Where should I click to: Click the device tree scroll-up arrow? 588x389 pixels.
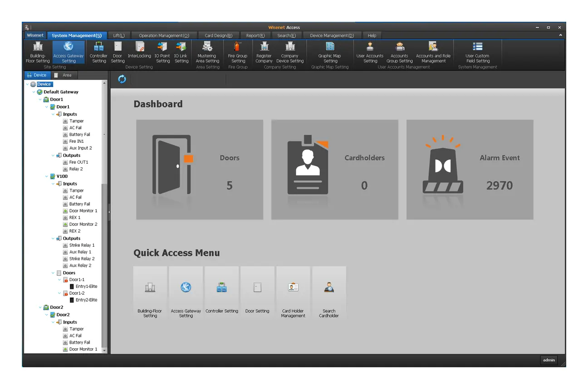(x=104, y=83)
